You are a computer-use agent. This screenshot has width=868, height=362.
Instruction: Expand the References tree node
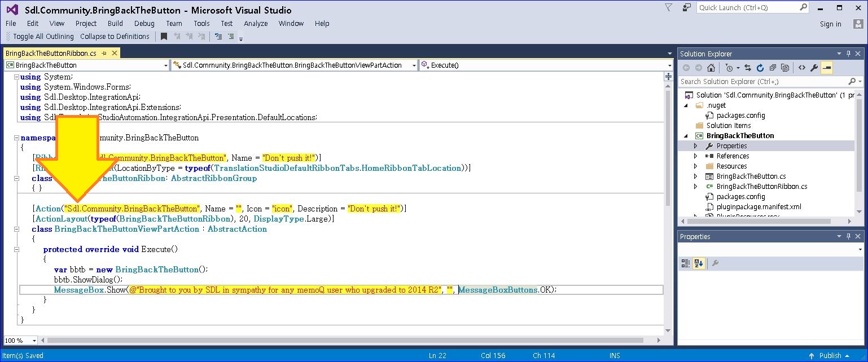tap(696, 156)
